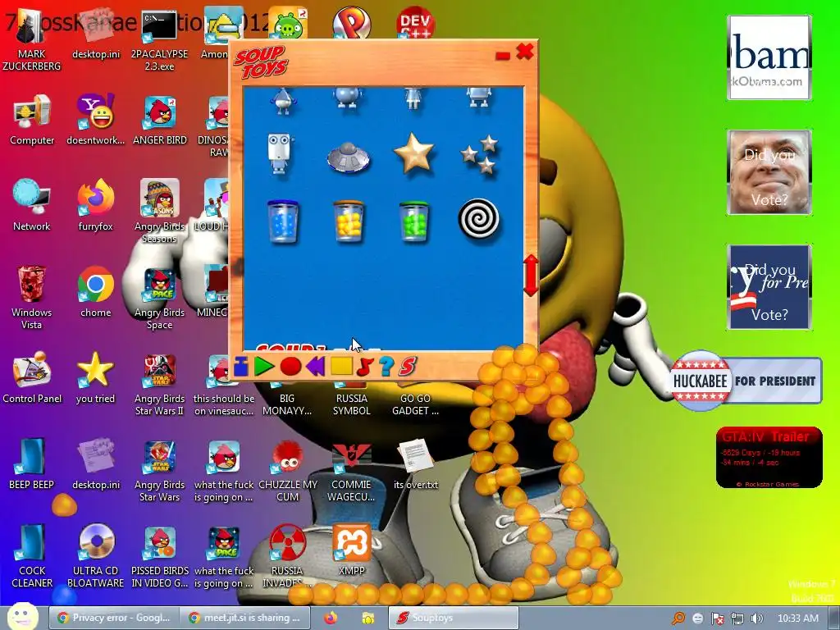Select the boxy robot toy with big eyes

[x=281, y=153]
